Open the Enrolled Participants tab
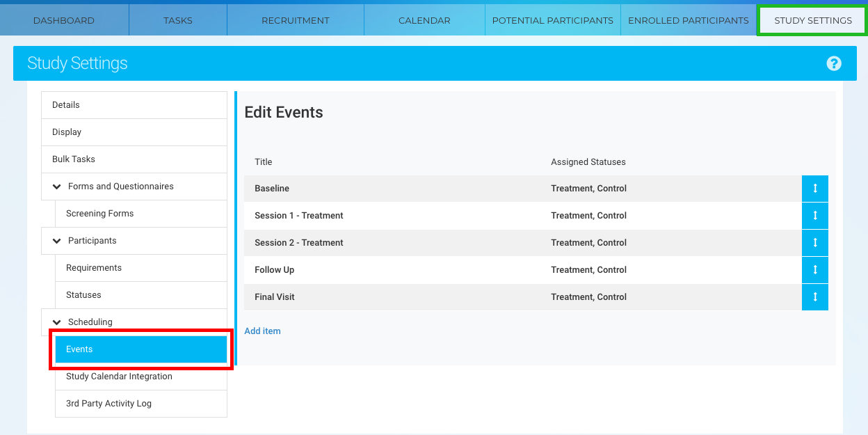This screenshot has width=868, height=435. [688, 20]
